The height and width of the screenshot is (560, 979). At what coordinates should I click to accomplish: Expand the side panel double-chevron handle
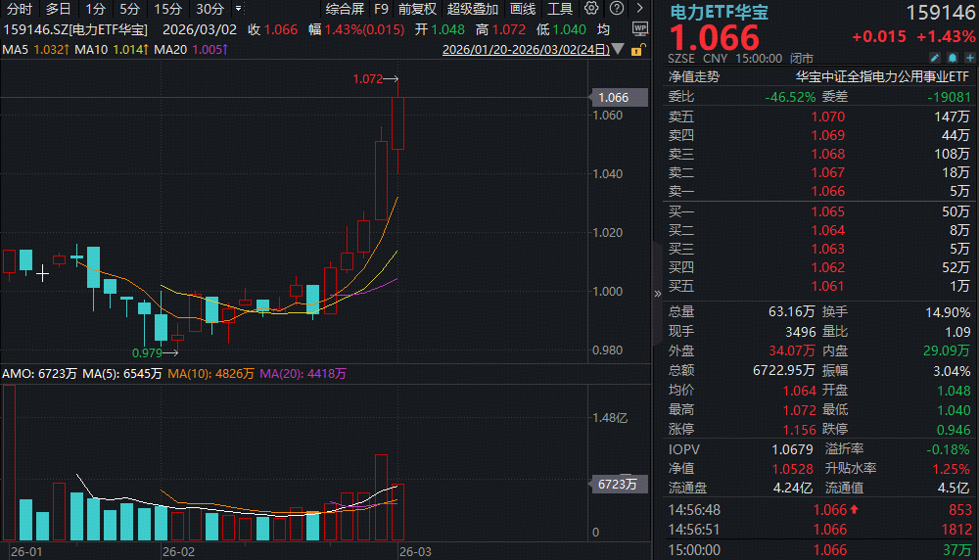point(657,293)
